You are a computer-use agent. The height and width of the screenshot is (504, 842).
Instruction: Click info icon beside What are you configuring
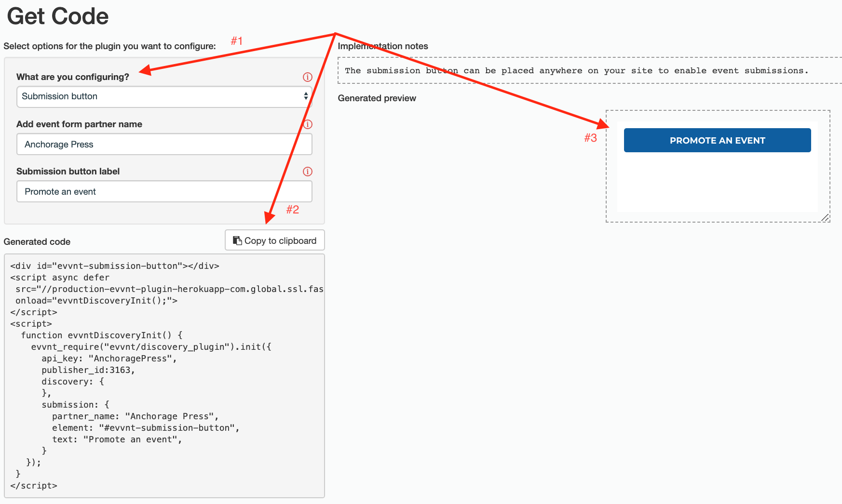click(x=307, y=77)
